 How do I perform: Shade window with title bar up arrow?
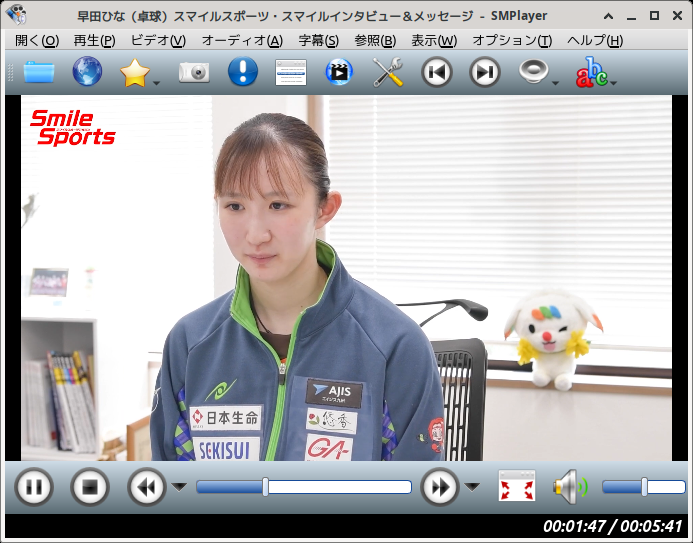coord(609,16)
